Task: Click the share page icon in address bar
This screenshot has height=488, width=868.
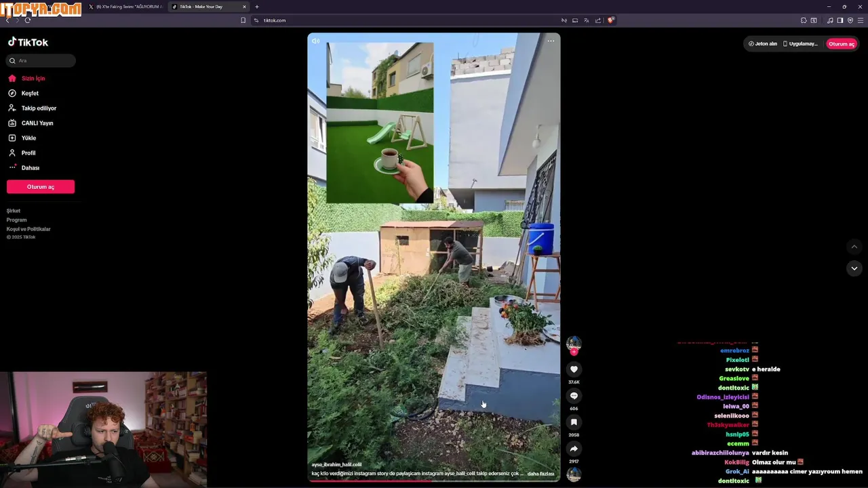Action: (x=597, y=20)
